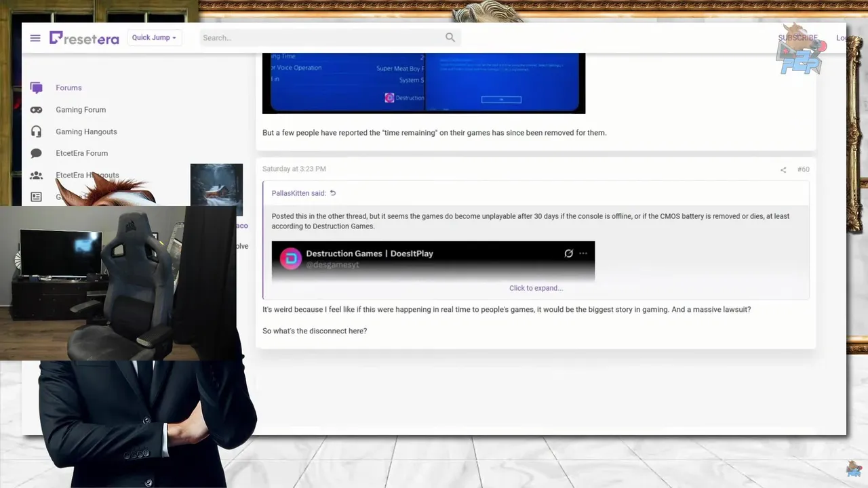This screenshot has width=868, height=488.
Task: Share post #60 via share icon
Action: (783, 169)
